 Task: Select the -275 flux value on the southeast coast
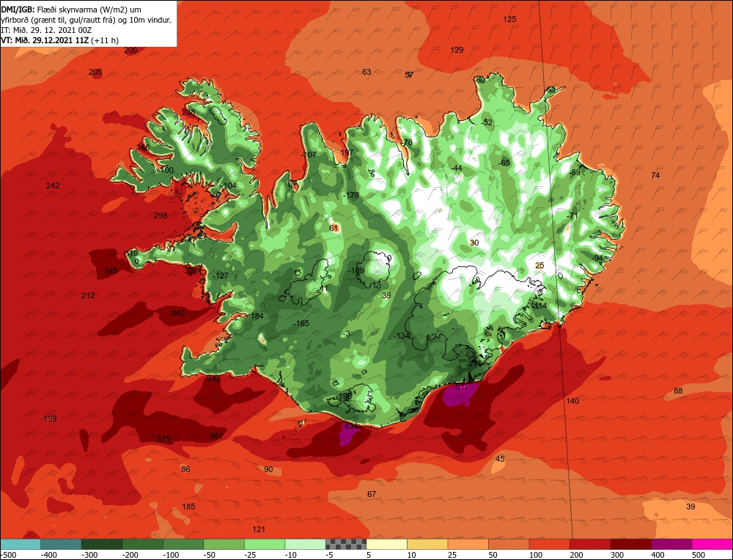(474, 364)
